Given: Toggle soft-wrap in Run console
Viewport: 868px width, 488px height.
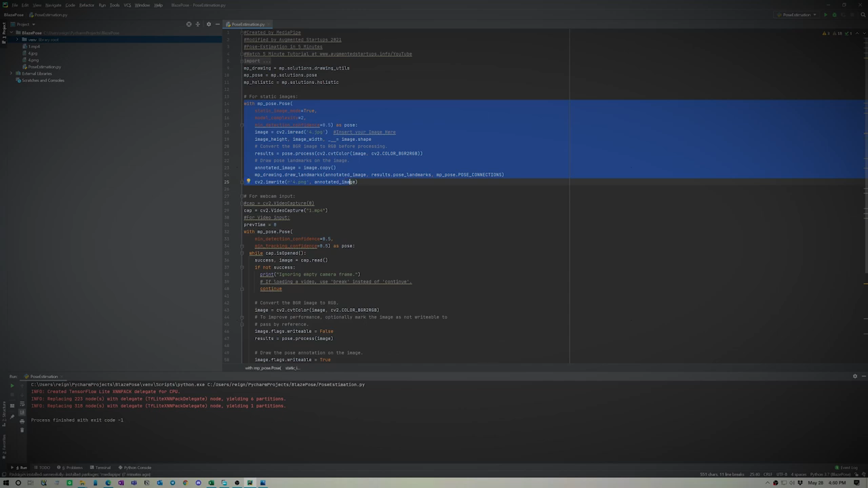Looking at the screenshot, I should pos(22,405).
